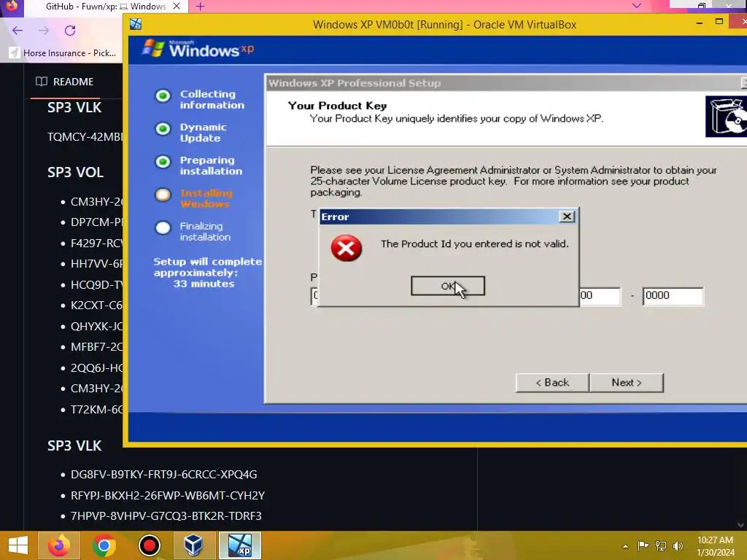
Task: Click the browser forward arrow
Action: click(44, 31)
